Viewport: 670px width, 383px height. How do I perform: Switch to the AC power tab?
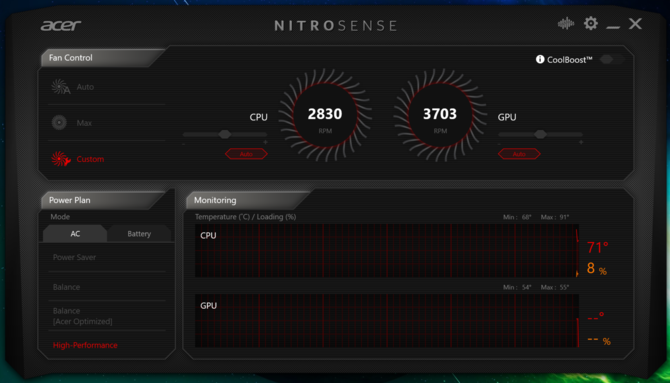tap(75, 234)
